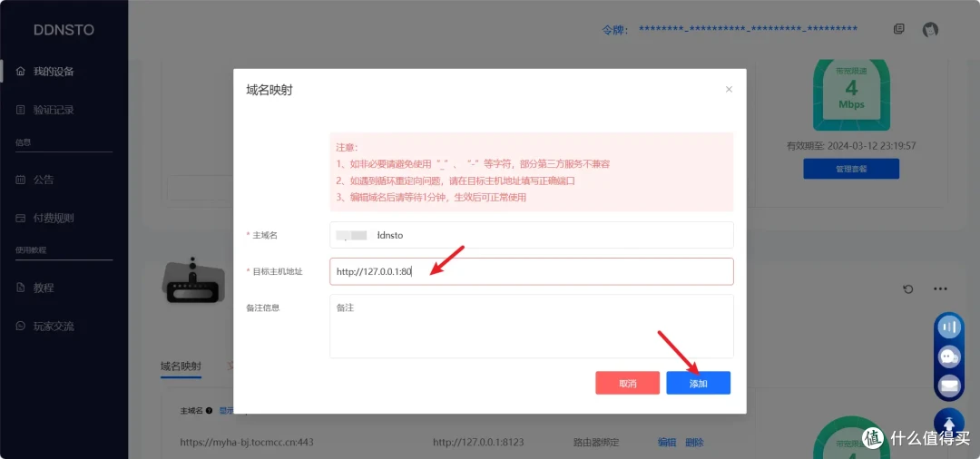Copy the token with the copy icon
Image resolution: width=980 pixels, height=459 pixels.
coord(898,29)
